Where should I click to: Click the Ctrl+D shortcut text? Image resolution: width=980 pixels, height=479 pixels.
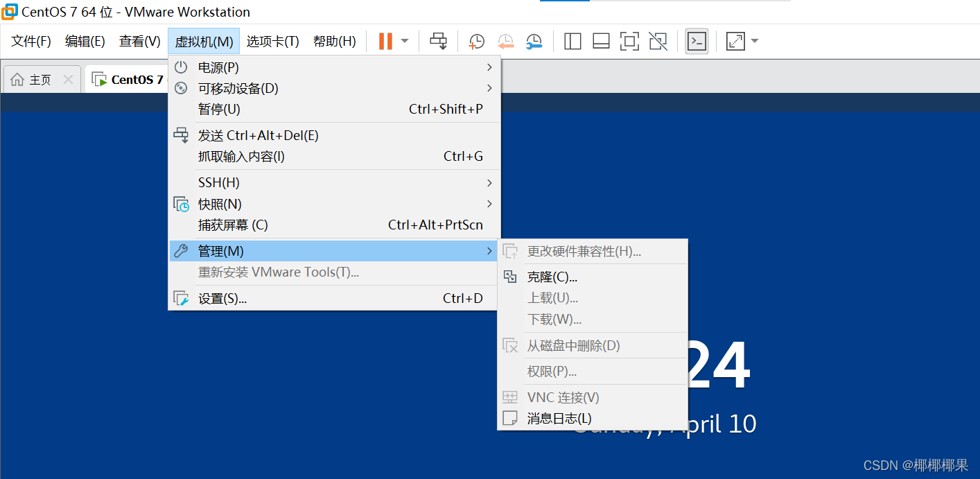coord(463,298)
